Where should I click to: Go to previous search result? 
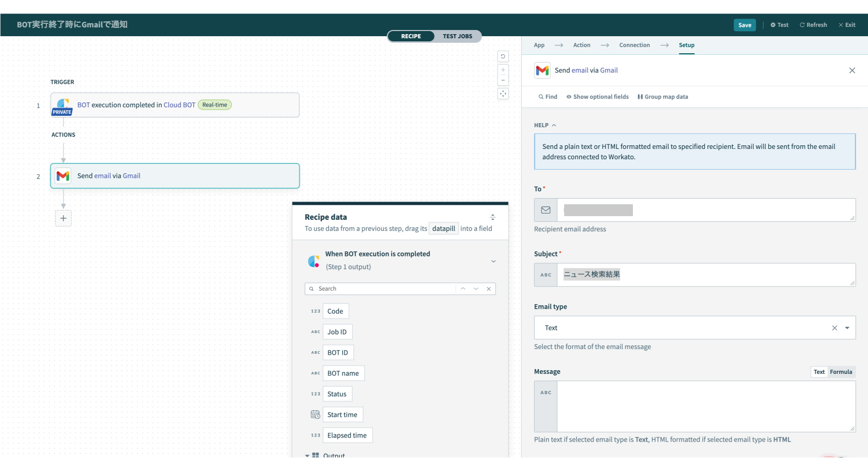click(463, 289)
